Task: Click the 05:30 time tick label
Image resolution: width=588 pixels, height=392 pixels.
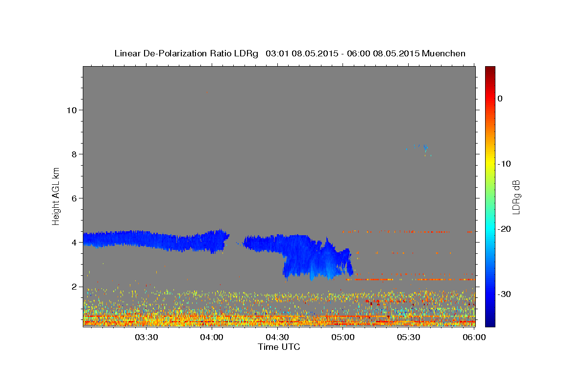Action: (x=408, y=337)
